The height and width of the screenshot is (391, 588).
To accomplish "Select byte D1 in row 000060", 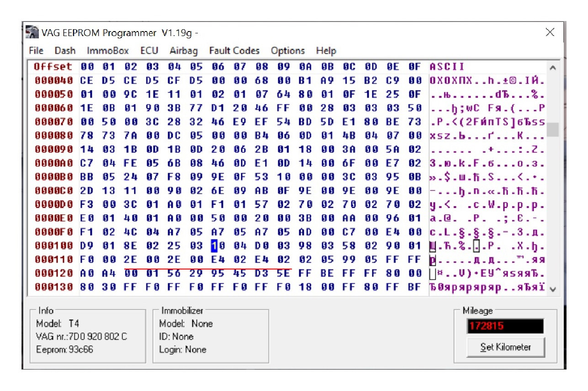I will coord(218,108).
